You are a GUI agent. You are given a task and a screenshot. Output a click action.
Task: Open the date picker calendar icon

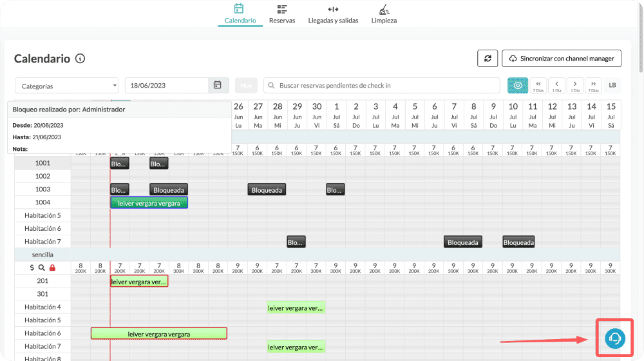tap(218, 85)
